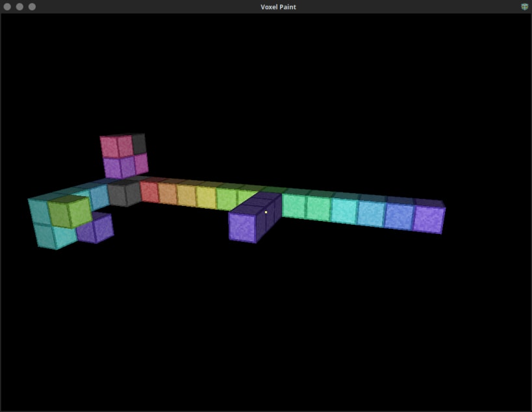Select the light blue voxel right of cyan
This screenshot has width=532, height=412.
(x=371, y=213)
